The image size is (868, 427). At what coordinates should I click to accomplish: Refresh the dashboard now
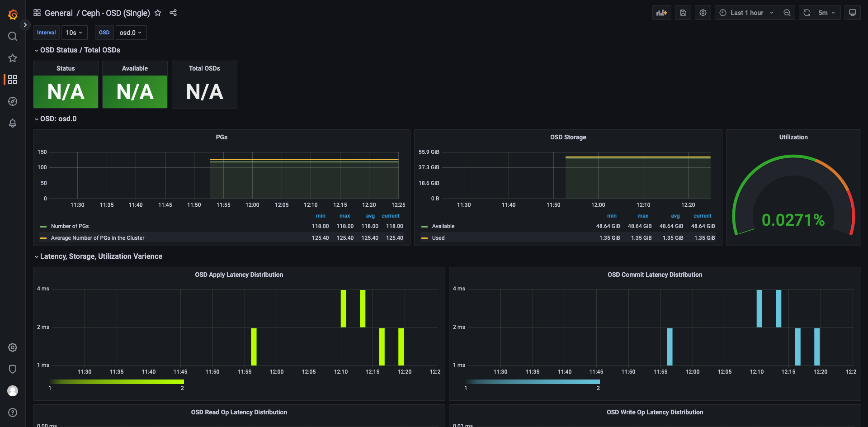807,13
